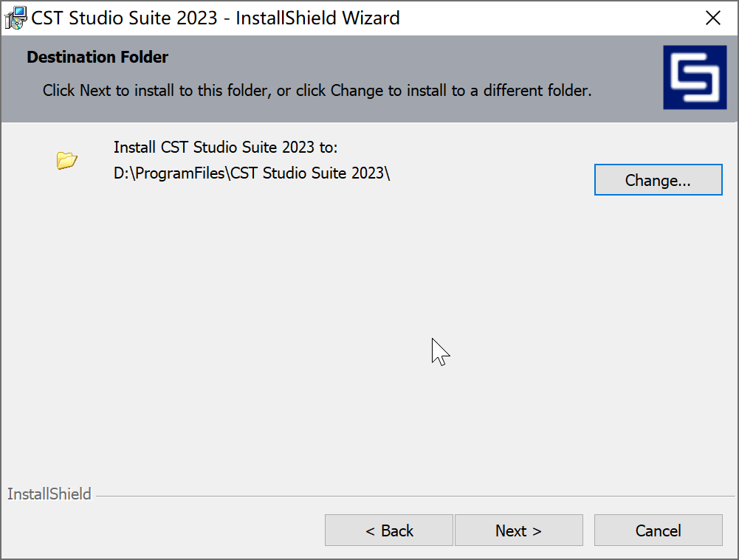The image size is (739, 560).
Task: Click the InstallShield wizard icon in titlebar
Action: click(15, 17)
